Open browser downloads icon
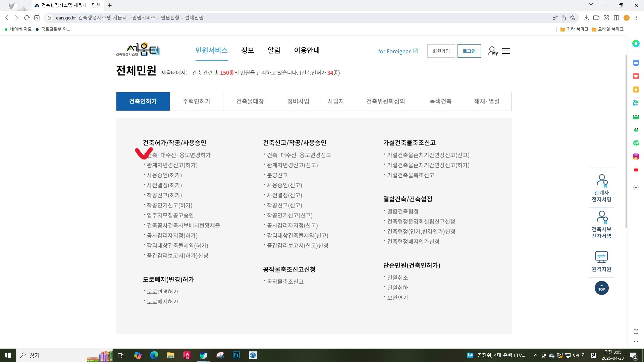Viewport: 644px width, 362px height. tap(586, 18)
